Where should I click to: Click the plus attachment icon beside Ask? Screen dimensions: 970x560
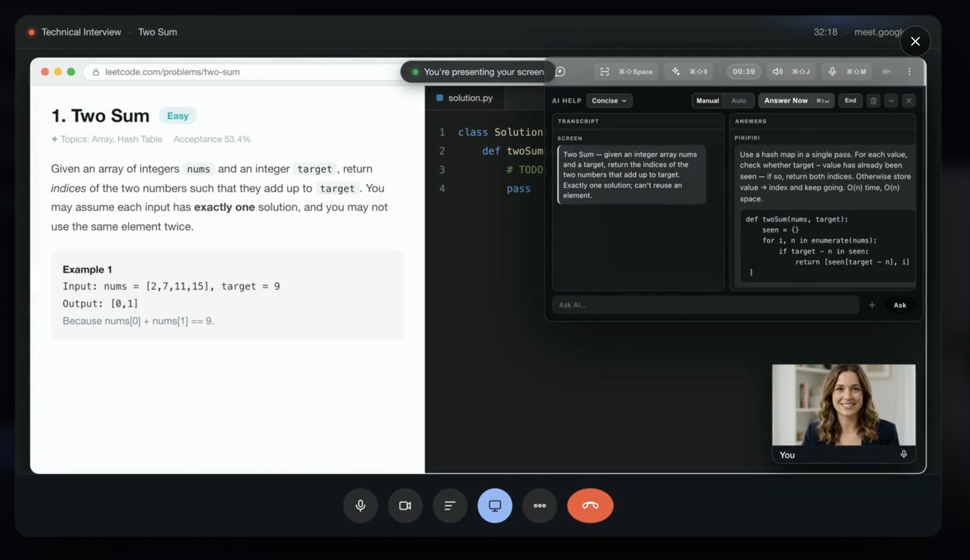coord(872,305)
